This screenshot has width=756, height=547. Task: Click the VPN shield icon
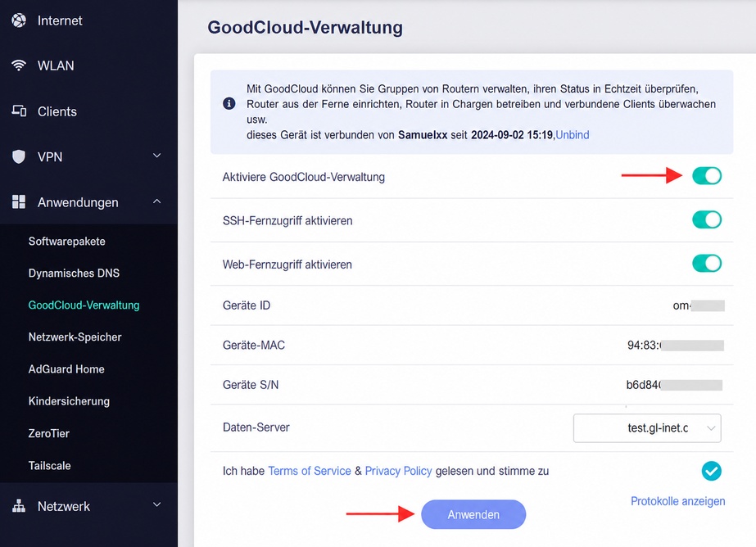19,156
